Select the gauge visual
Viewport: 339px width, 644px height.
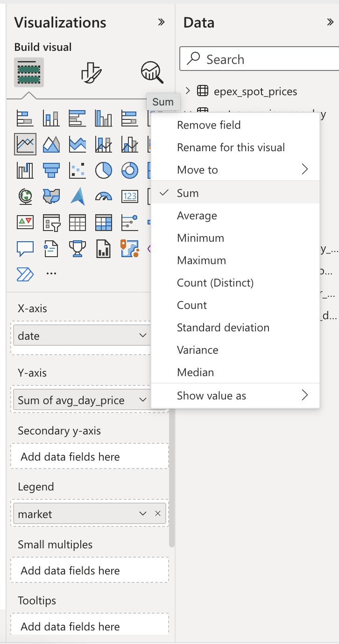(x=104, y=196)
